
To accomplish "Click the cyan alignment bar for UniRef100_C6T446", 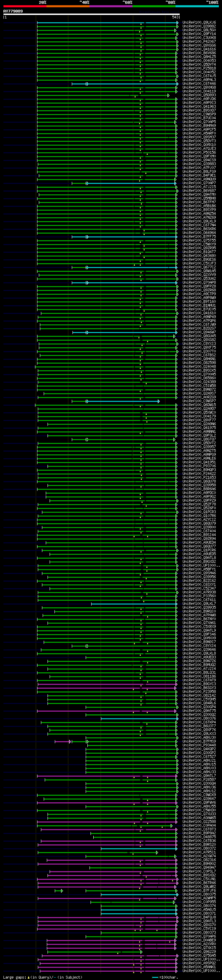I will coord(125,84).
